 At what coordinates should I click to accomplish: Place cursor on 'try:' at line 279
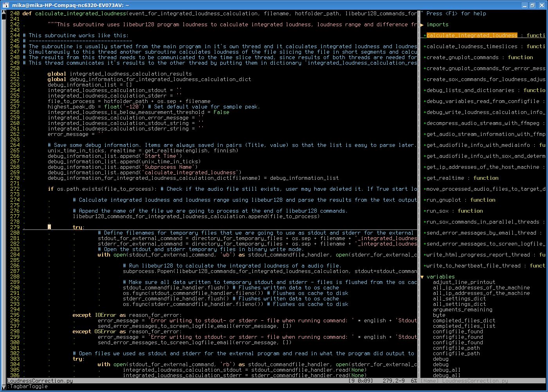pyautogui.click(x=79, y=228)
